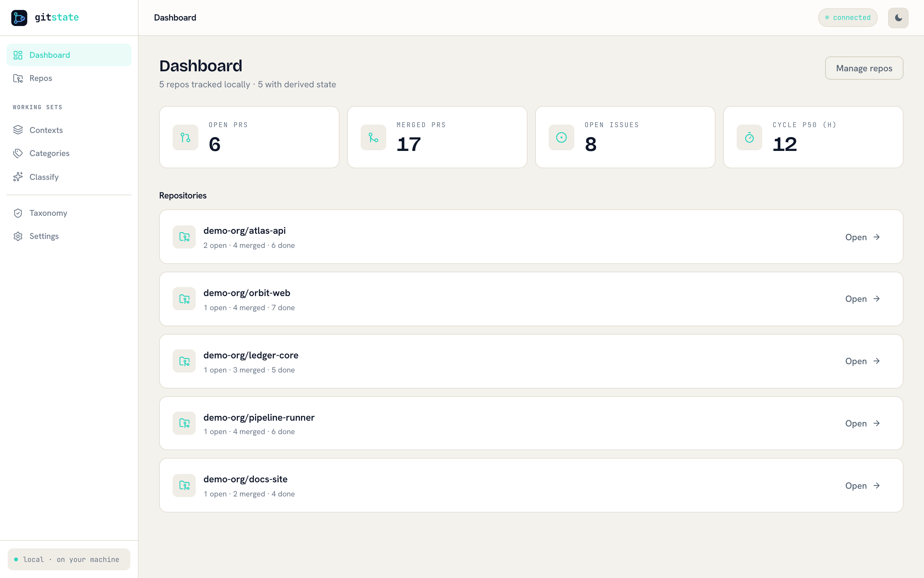Click the Merged PRs merge icon
This screenshot has width=924, height=578.
pos(373,138)
